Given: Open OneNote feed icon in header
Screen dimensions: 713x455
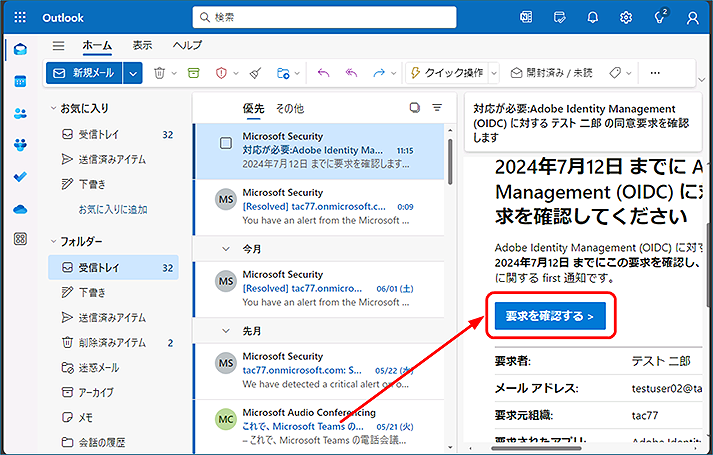Looking at the screenshot, I should (526, 17).
